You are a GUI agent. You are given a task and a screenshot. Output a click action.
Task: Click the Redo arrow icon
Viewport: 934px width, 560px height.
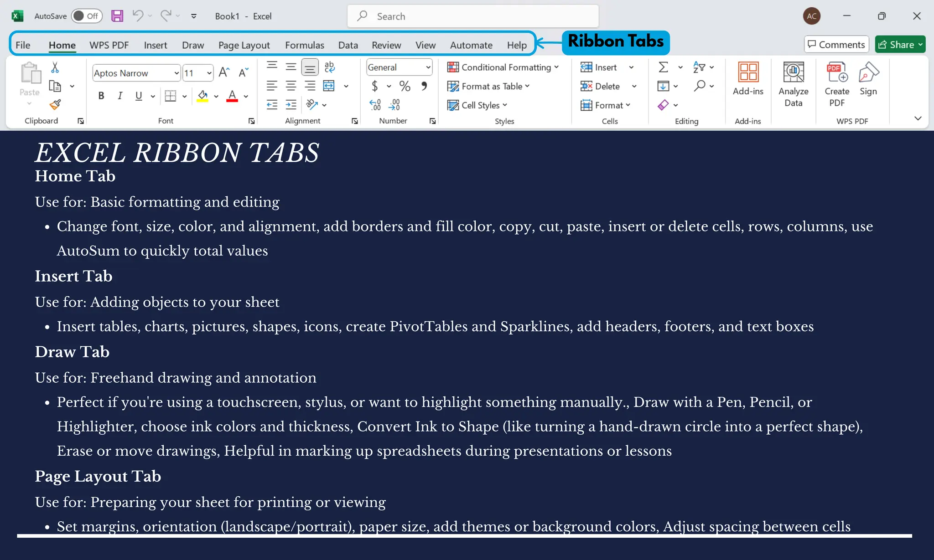click(x=166, y=15)
